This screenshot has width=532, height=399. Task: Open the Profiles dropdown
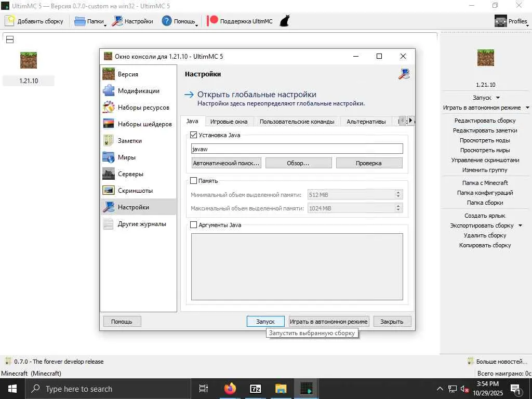(511, 21)
